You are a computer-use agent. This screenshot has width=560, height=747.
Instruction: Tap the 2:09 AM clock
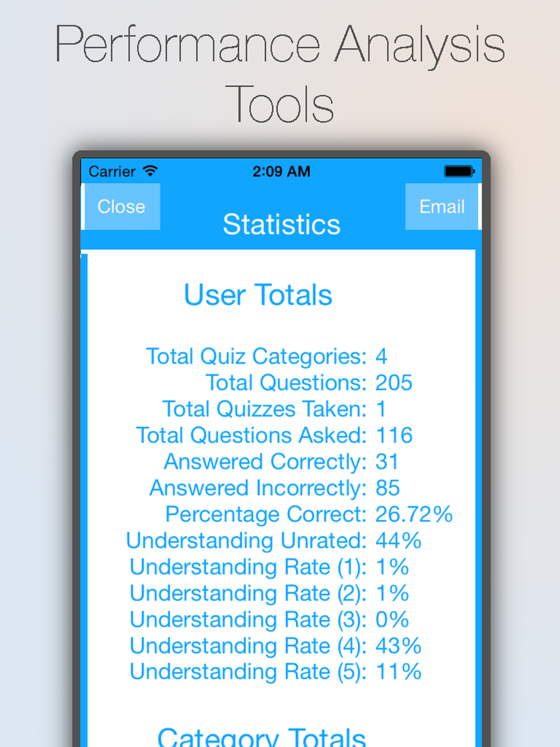point(281,171)
